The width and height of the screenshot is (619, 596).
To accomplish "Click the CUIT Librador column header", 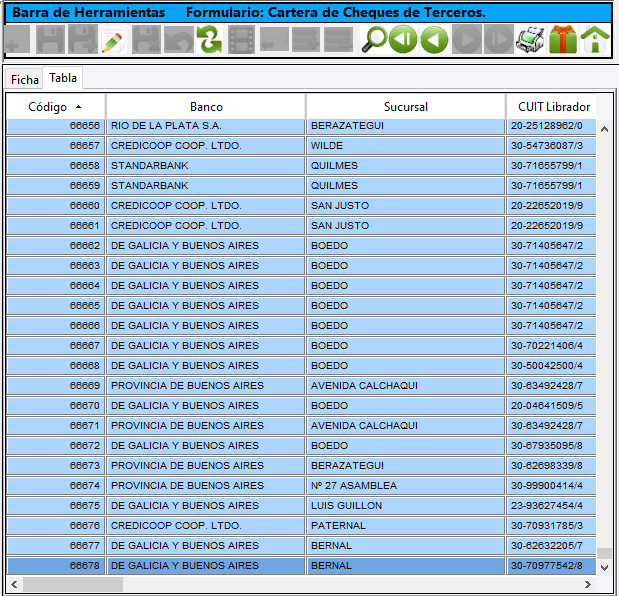I will [x=551, y=107].
